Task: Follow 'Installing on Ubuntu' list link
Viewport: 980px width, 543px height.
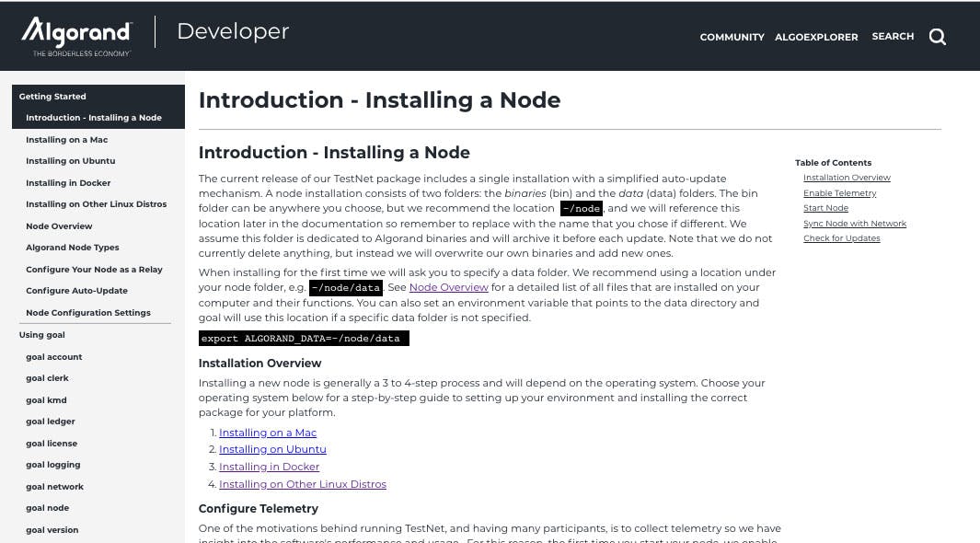Action: [272, 448]
